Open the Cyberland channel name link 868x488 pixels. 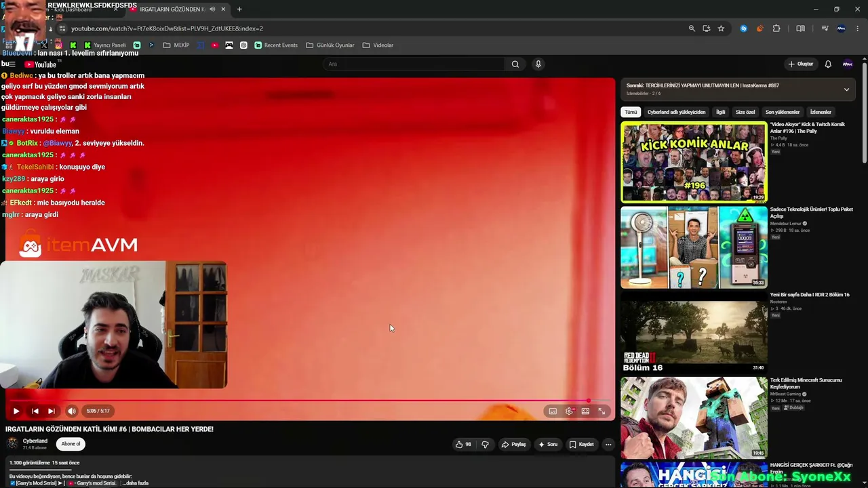pyautogui.click(x=35, y=441)
